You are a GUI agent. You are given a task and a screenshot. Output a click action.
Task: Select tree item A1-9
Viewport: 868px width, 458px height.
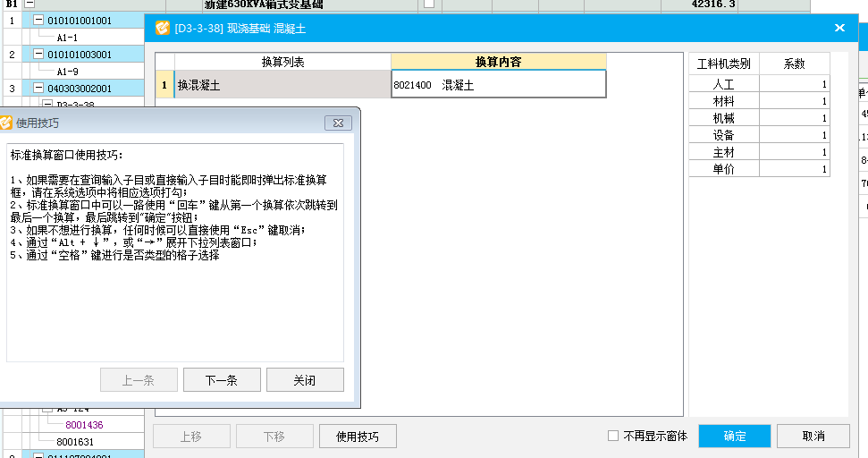pos(67,72)
